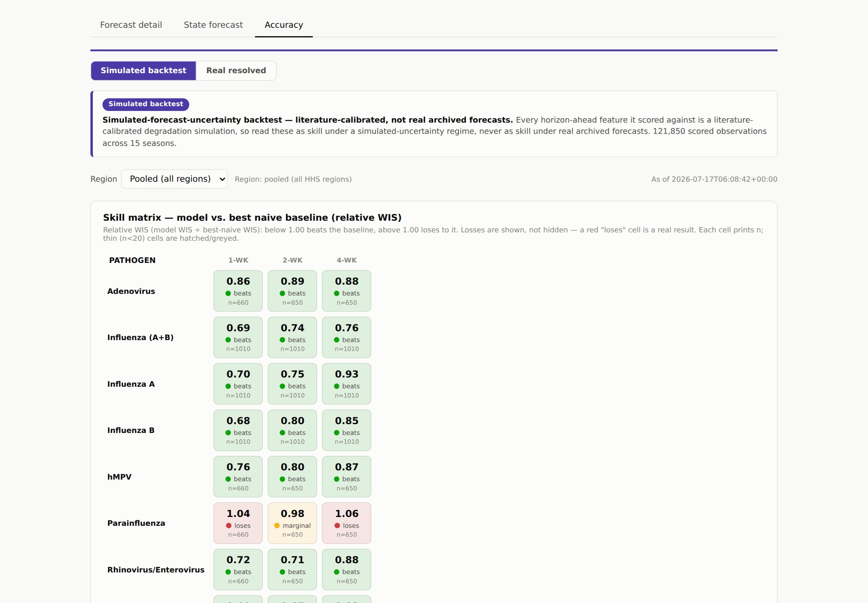
Task: Pick Influenza B 1-WK cell 0.68
Action: pos(238,431)
